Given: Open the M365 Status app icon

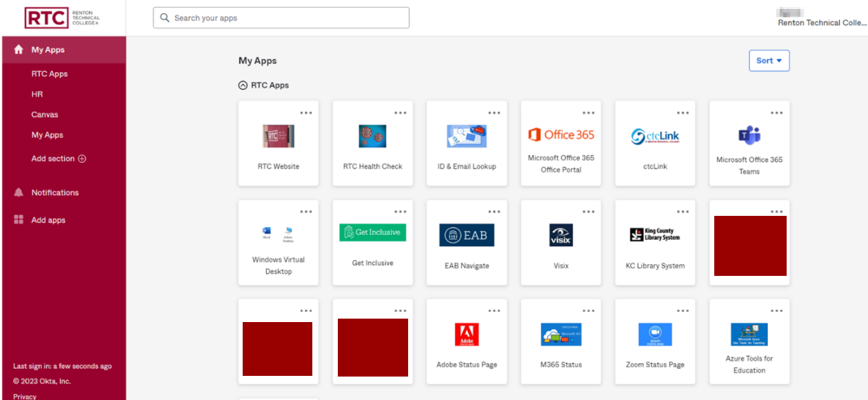Looking at the screenshot, I should tap(561, 334).
